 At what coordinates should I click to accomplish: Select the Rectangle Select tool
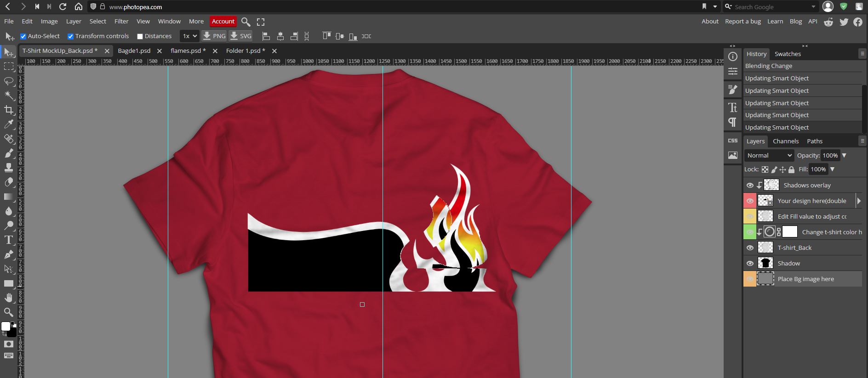coord(9,66)
